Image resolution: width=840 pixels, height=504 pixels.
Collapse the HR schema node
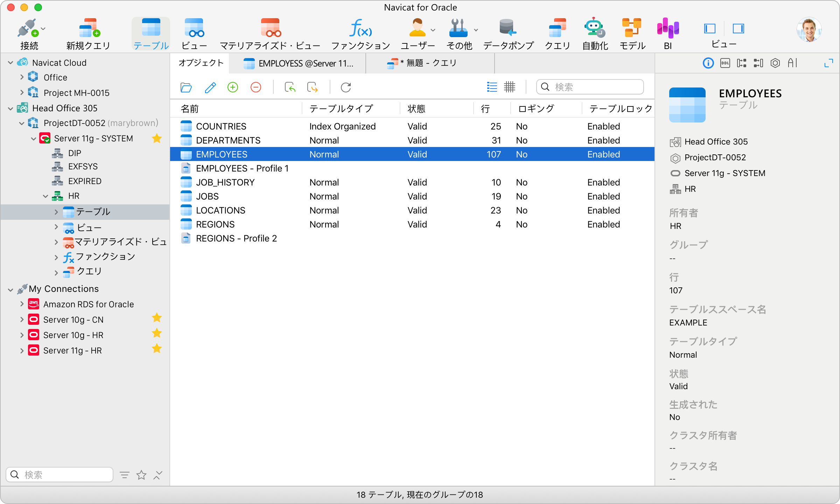pos(45,196)
